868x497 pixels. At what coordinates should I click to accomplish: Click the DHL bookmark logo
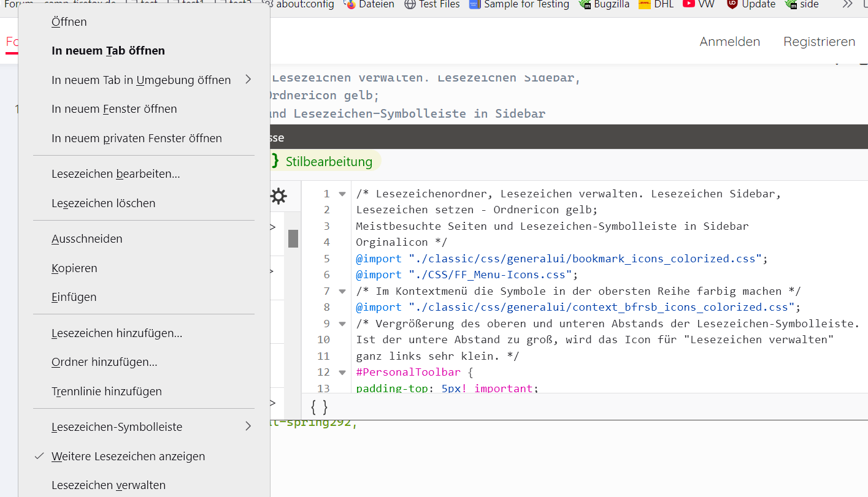pos(644,4)
